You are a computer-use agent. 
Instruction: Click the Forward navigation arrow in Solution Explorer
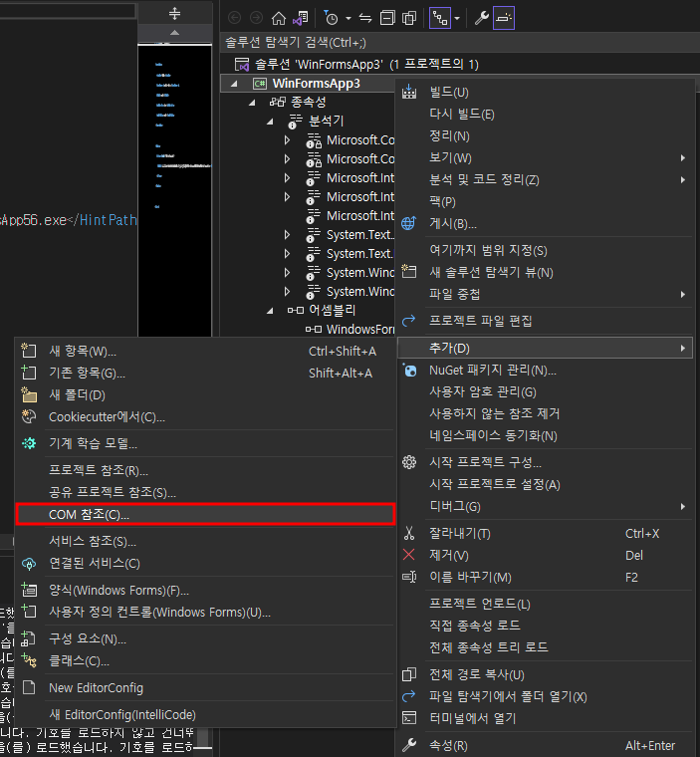pyautogui.click(x=256, y=18)
